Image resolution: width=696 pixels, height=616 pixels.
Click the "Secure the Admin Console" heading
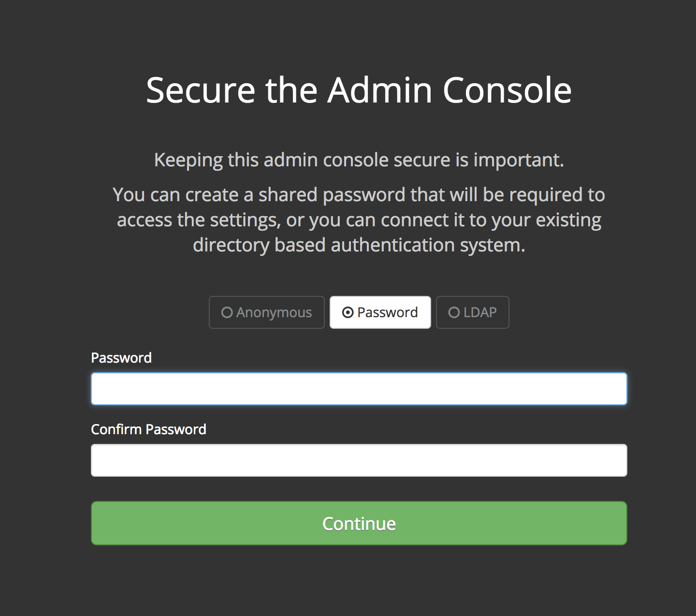tap(359, 90)
